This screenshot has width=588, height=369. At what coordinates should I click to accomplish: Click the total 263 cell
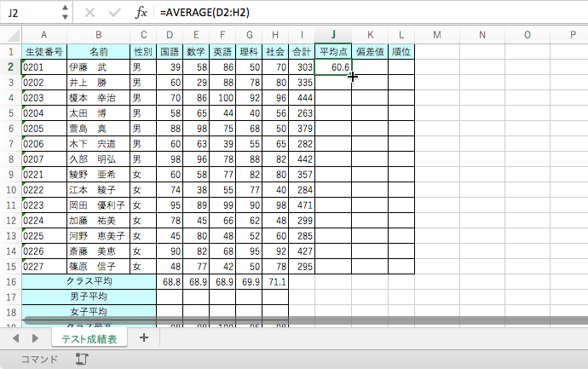[302, 113]
